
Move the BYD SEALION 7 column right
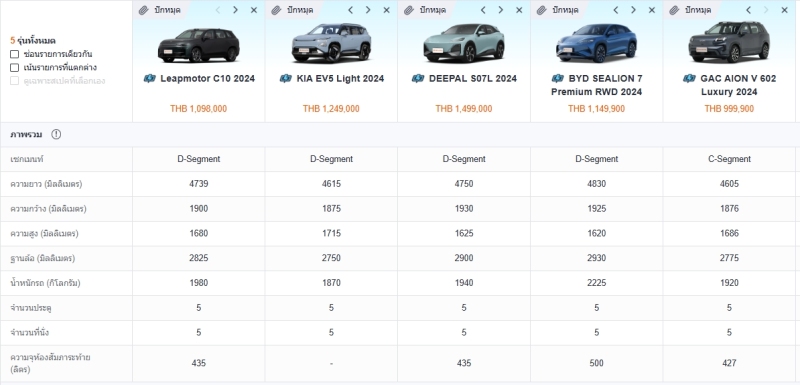click(633, 10)
